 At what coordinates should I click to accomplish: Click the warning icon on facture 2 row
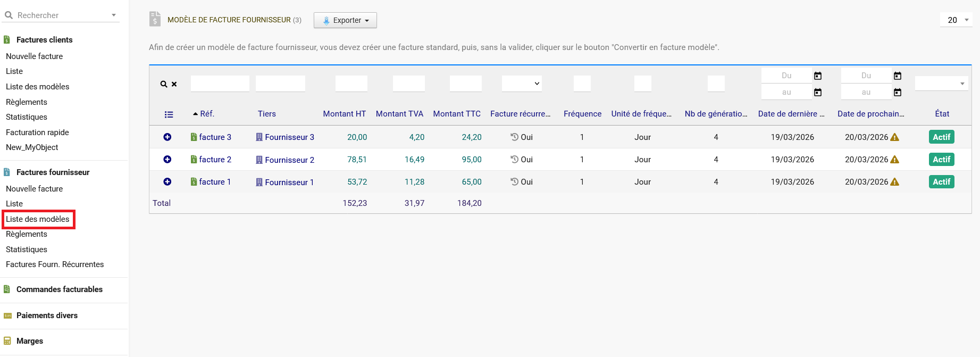coord(895,160)
